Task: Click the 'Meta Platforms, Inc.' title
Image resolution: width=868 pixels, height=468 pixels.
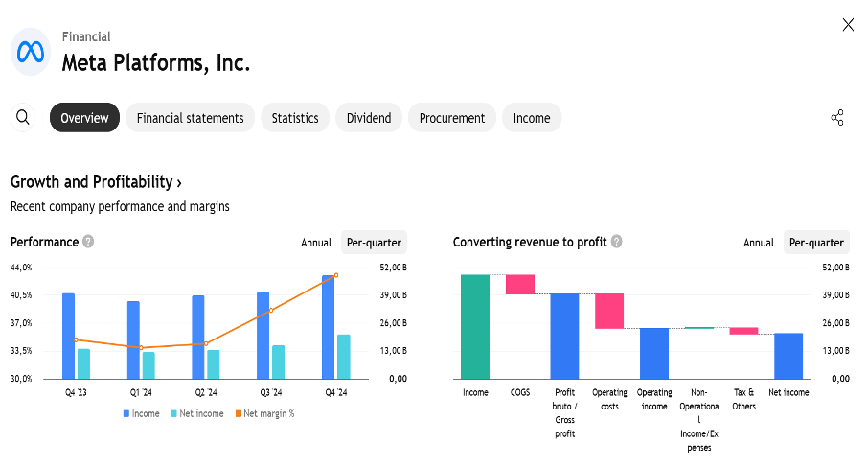Action: pyautogui.click(x=155, y=62)
